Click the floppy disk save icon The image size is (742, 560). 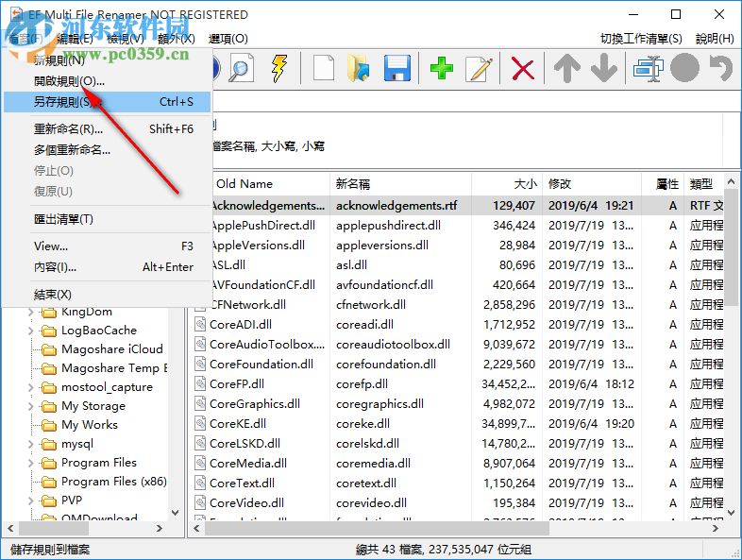point(396,69)
